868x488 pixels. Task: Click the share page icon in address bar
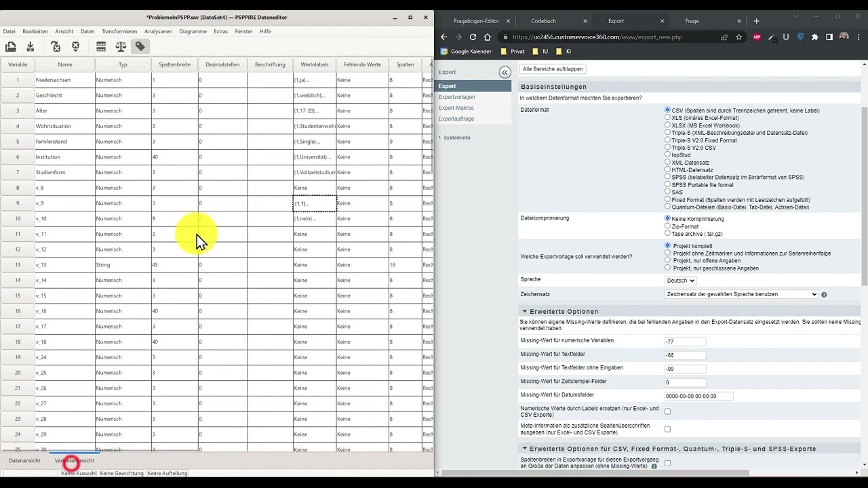[724, 37]
